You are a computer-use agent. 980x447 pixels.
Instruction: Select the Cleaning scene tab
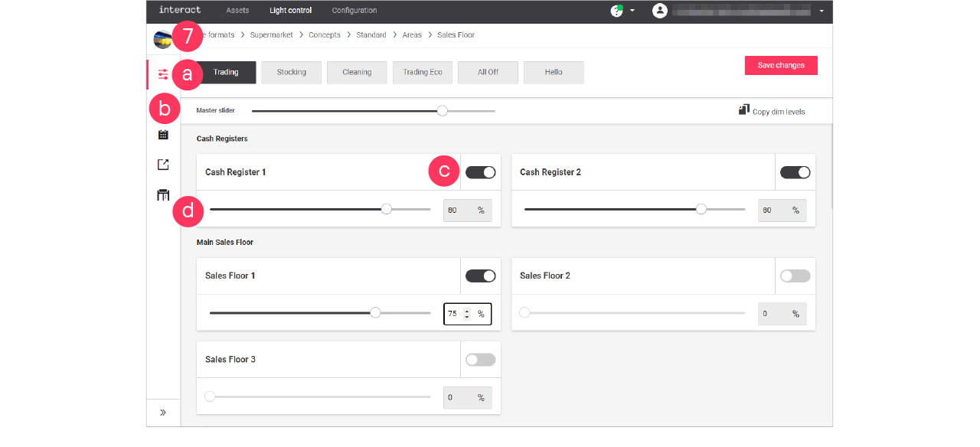[357, 72]
